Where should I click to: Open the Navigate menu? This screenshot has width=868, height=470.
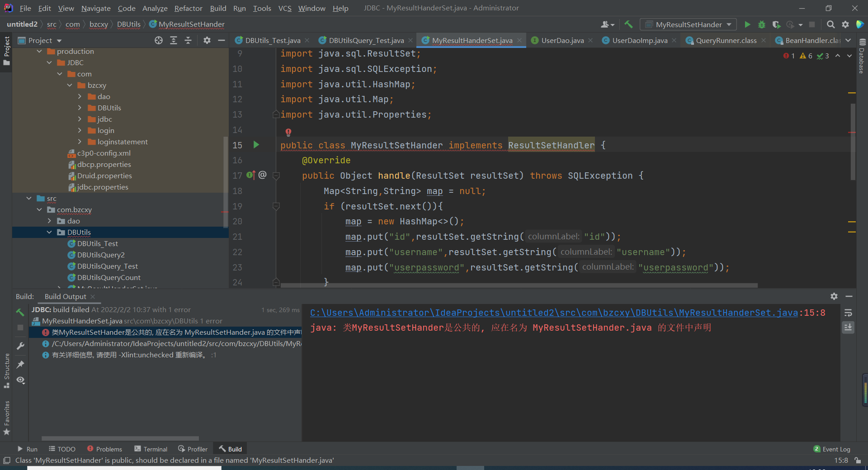(x=96, y=8)
